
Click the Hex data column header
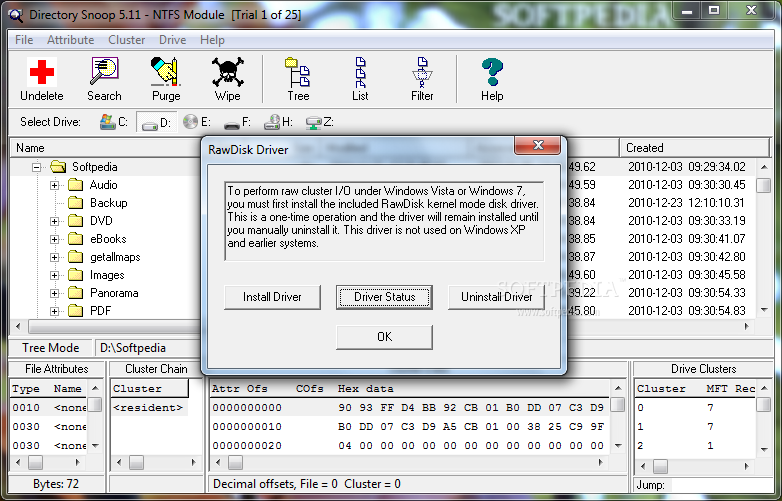(x=366, y=389)
